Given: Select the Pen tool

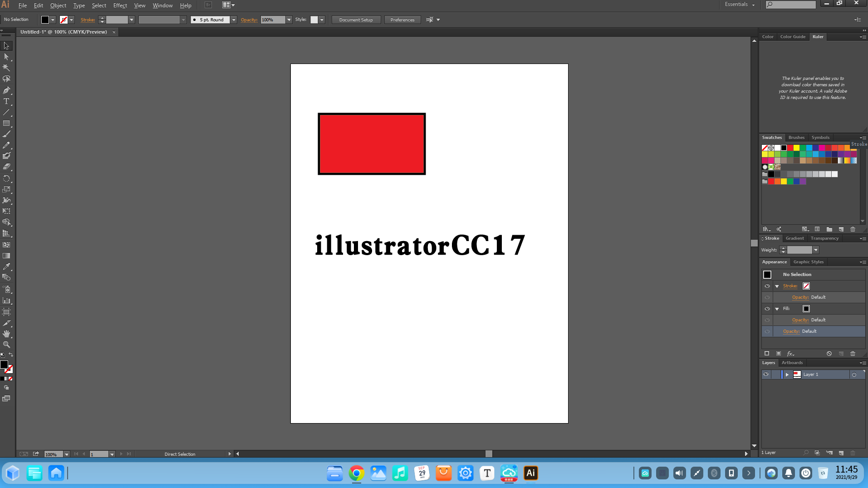Looking at the screenshot, I should 6,90.
